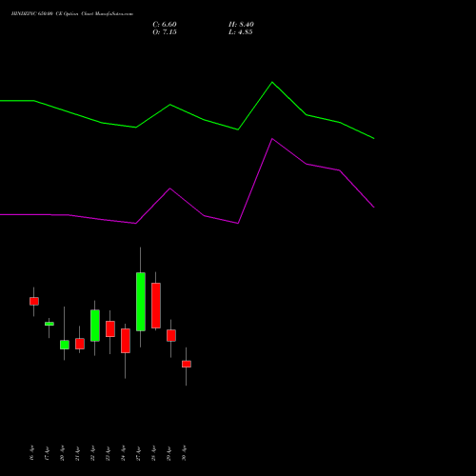Click the open value O: 7.15
Viewport: 476px width, 476px height.
[x=165, y=32]
